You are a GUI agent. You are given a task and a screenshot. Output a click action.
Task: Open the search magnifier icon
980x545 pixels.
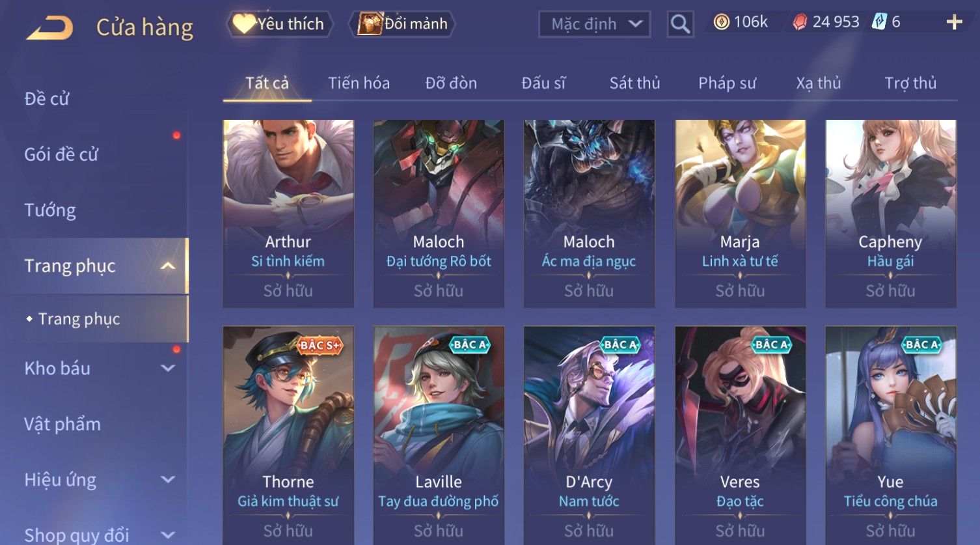(680, 24)
